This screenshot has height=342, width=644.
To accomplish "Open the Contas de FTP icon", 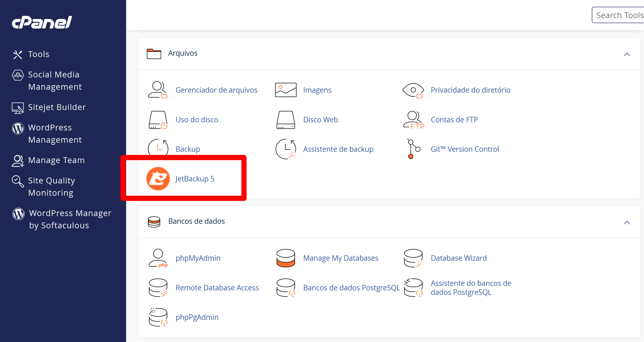I will (x=413, y=120).
